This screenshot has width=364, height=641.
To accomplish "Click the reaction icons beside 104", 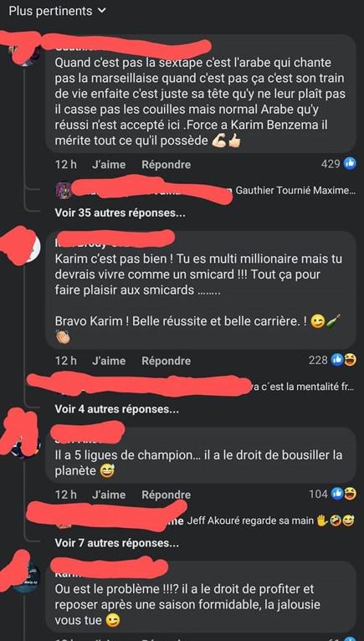I will pyautogui.click(x=344, y=495).
